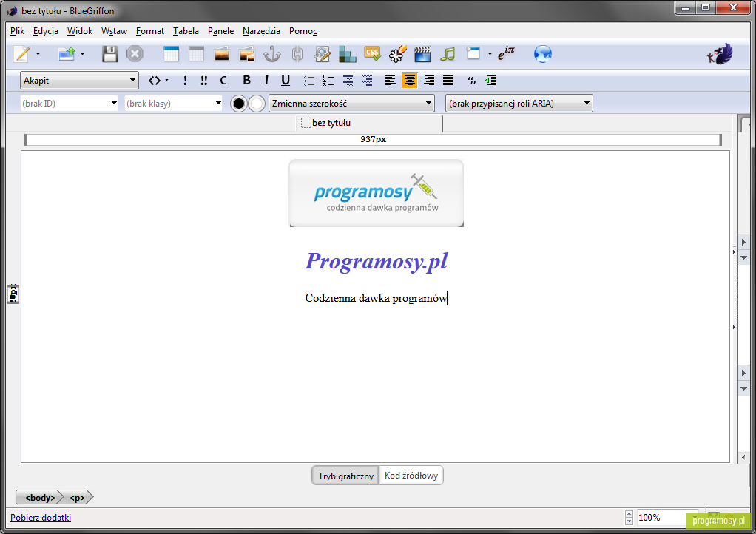Open the Akapit paragraph format dropdown

pyautogui.click(x=80, y=81)
